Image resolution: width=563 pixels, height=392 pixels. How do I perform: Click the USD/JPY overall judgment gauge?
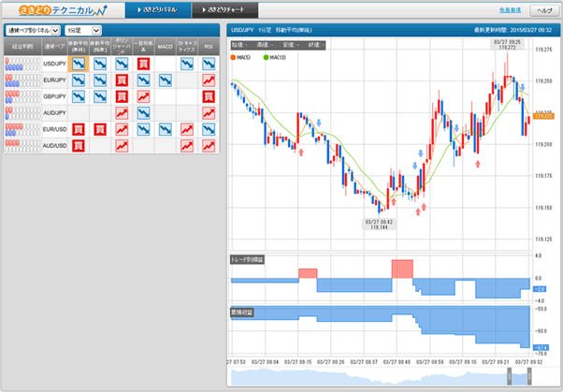tap(22, 64)
